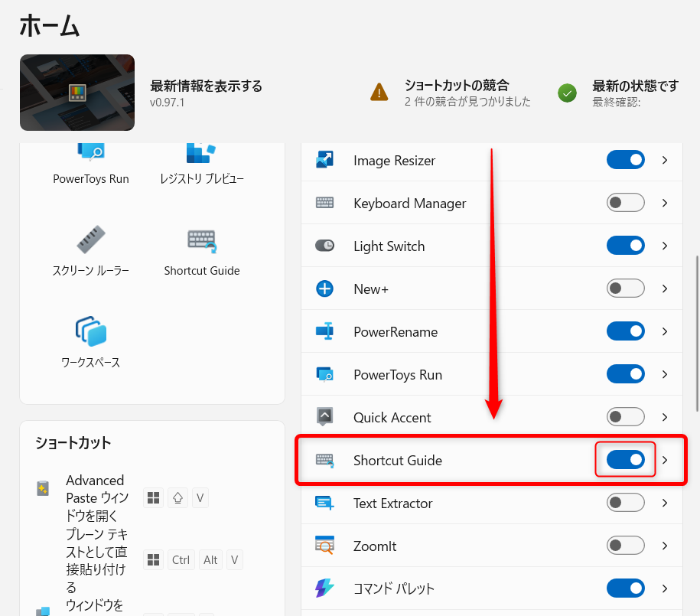
Task: Click the PowerToys Run magnifier icon
Action: tap(324, 374)
